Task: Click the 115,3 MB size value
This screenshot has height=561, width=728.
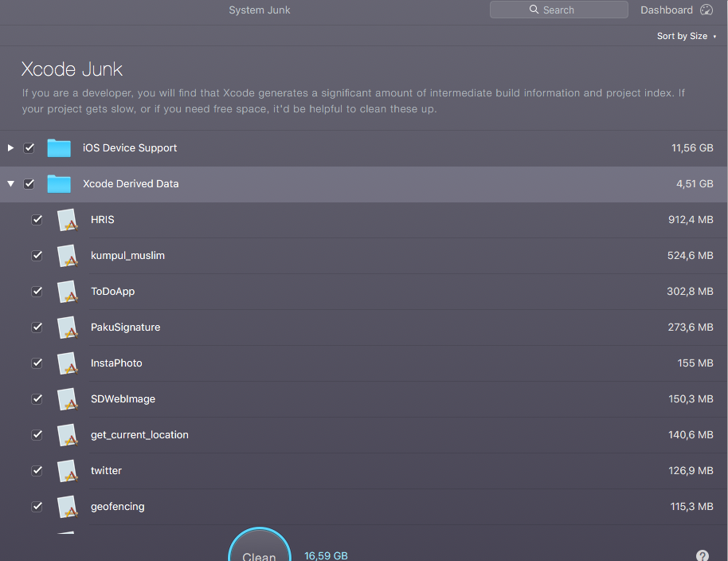Action: point(692,507)
